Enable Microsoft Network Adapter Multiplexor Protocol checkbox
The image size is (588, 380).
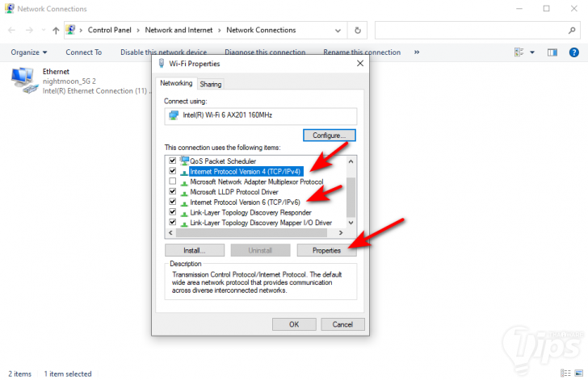173,182
